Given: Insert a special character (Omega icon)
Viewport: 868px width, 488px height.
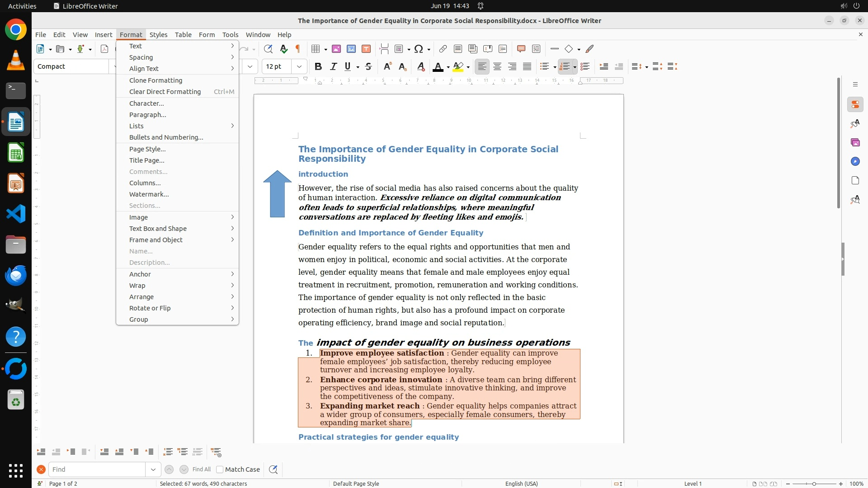Looking at the screenshot, I should click(x=419, y=49).
